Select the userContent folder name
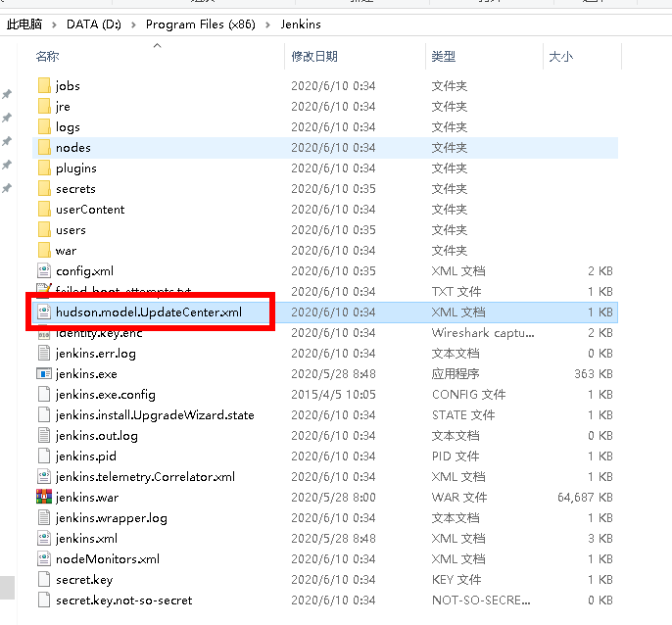This screenshot has height=625, width=672. click(x=90, y=210)
